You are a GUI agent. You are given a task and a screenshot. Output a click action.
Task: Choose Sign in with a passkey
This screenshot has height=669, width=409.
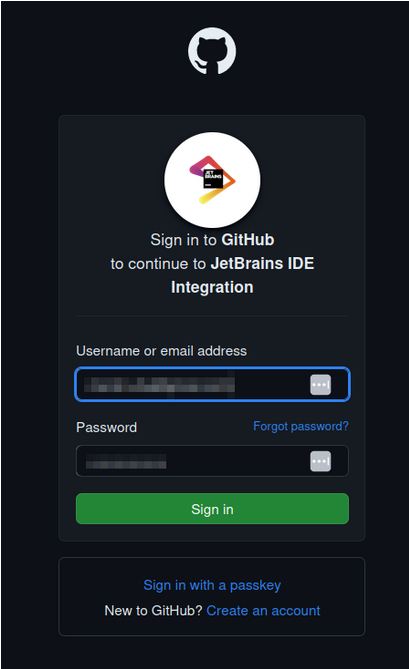click(212, 585)
